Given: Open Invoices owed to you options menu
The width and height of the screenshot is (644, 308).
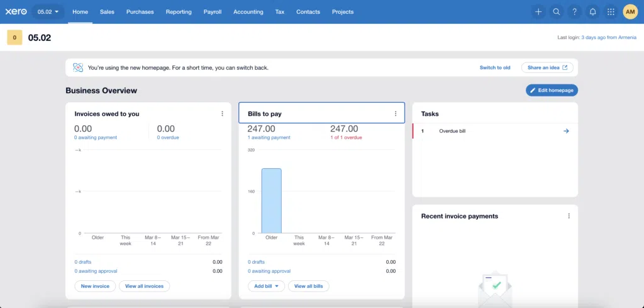Looking at the screenshot, I should point(222,114).
